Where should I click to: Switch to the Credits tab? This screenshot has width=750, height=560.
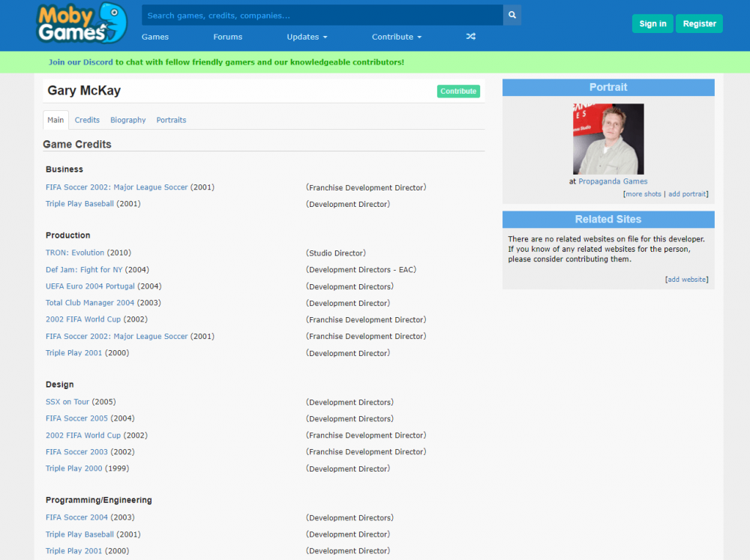[x=87, y=120]
